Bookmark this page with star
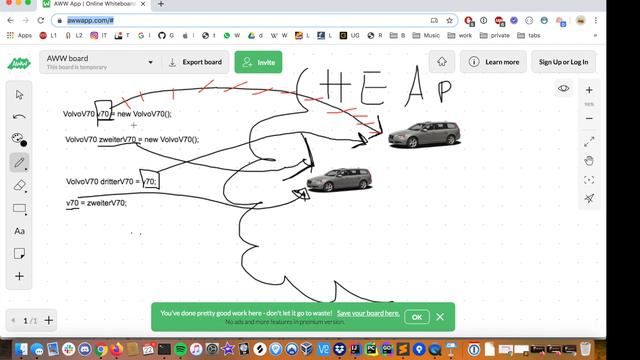Viewport: 640px width, 360px height. coord(449,20)
